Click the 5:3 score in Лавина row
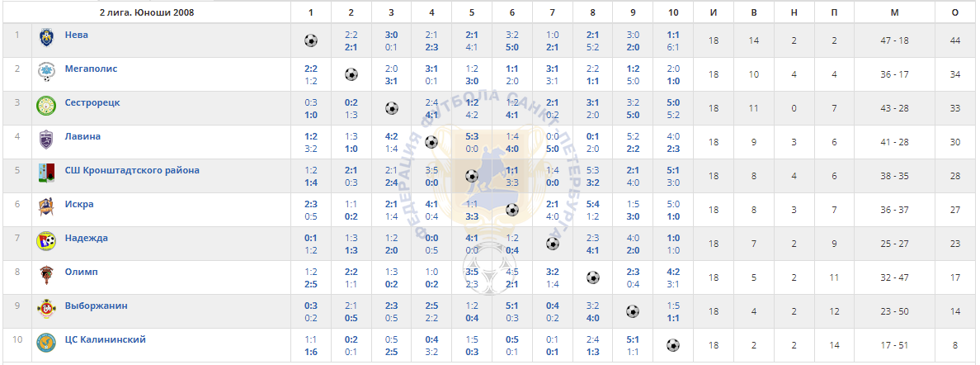 click(472, 136)
